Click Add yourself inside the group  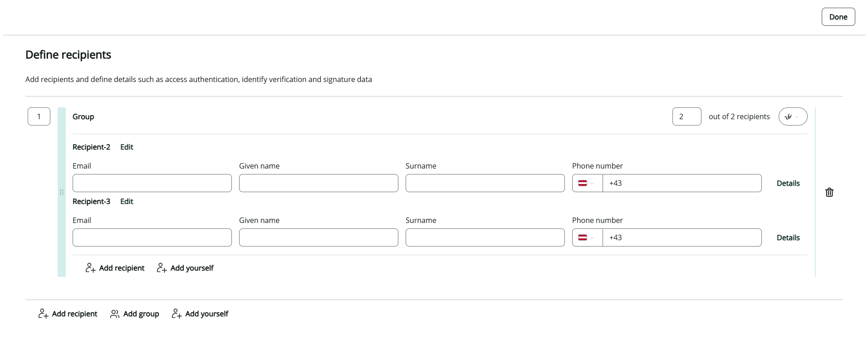tap(185, 268)
